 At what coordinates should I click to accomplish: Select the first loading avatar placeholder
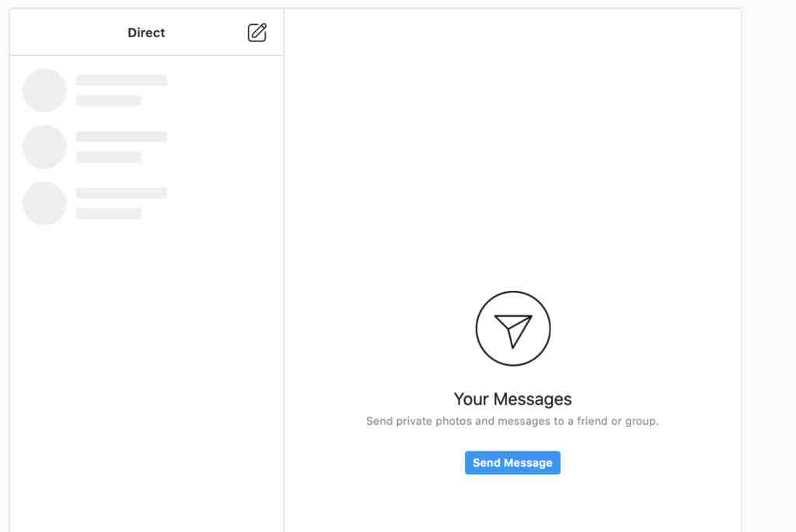(x=44, y=90)
